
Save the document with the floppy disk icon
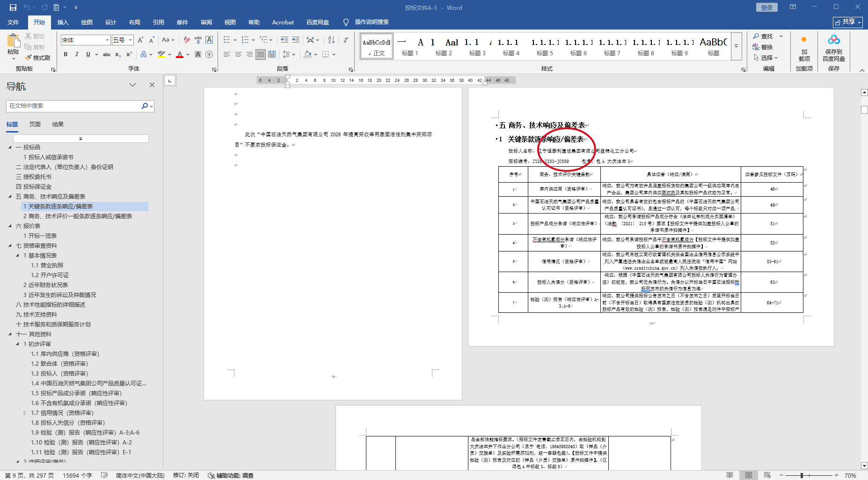13,7
